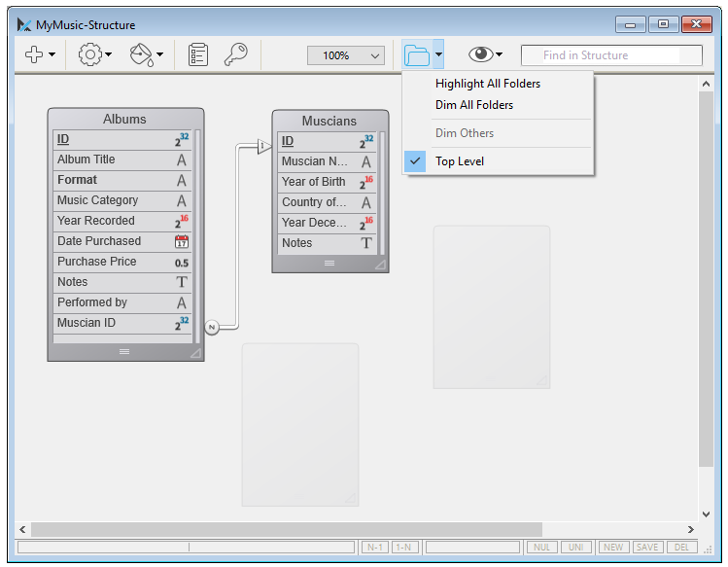Toggle the eye visibility icon
The image size is (728, 567).
480,55
